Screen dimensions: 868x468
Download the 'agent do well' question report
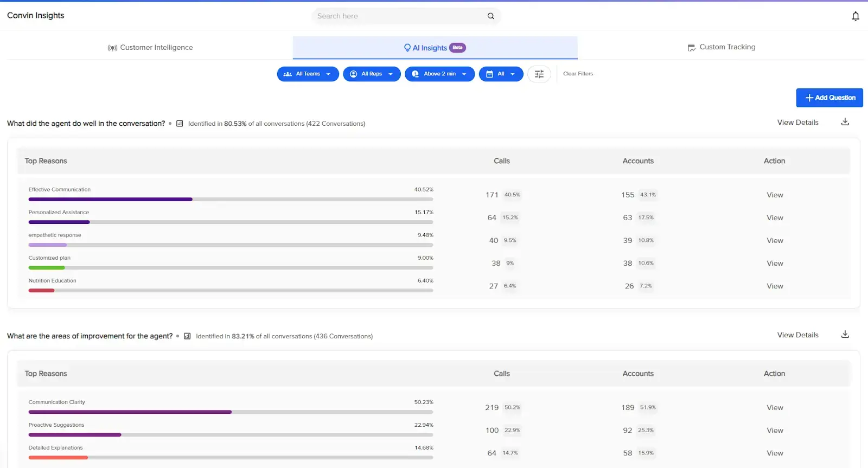point(845,122)
